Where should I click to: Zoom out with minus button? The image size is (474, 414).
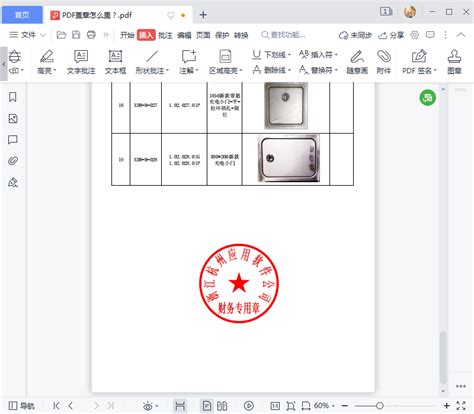click(x=345, y=406)
